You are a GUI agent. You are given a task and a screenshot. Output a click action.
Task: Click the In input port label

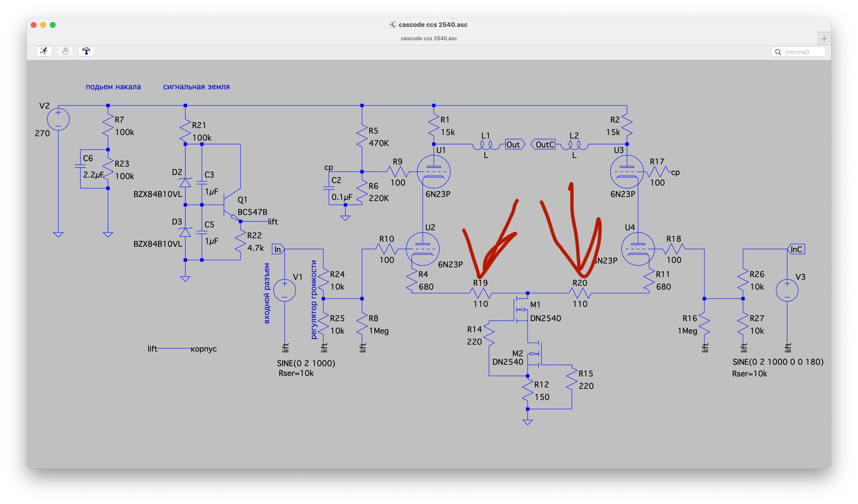click(x=277, y=249)
